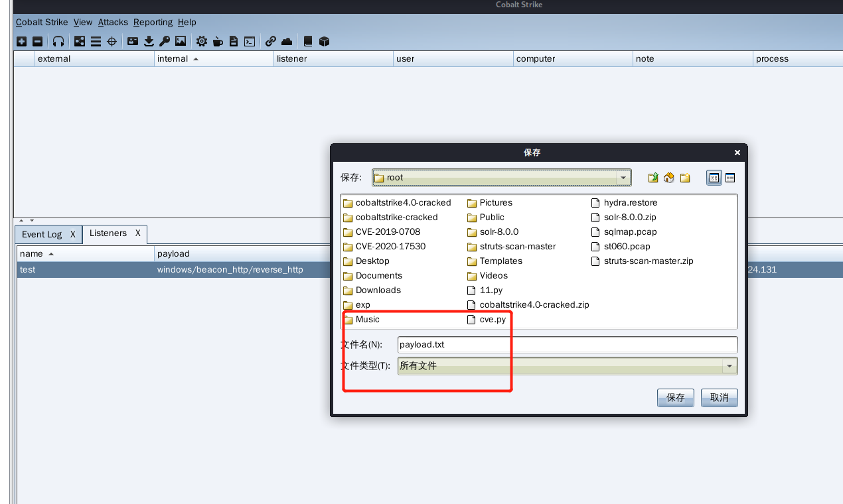The height and width of the screenshot is (504, 843).
Task: Switch save dialog to details view
Action: pyautogui.click(x=730, y=178)
